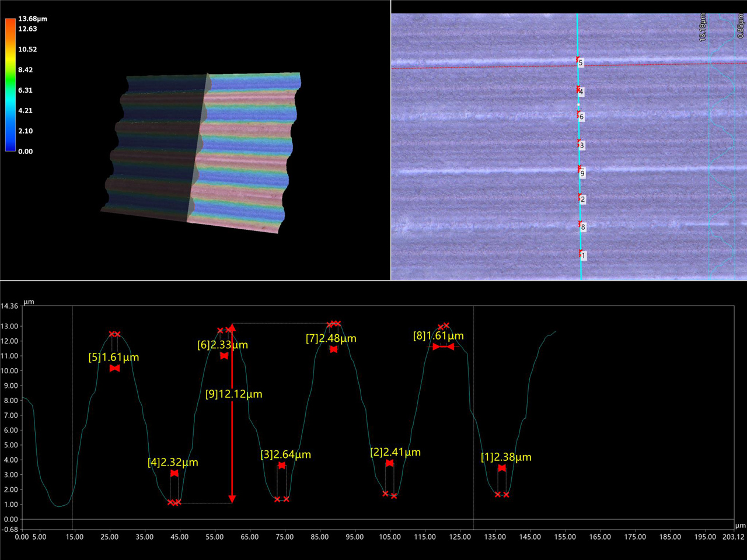Click the [5]1.61µm measurement label
The height and width of the screenshot is (560, 747).
coord(114,358)
